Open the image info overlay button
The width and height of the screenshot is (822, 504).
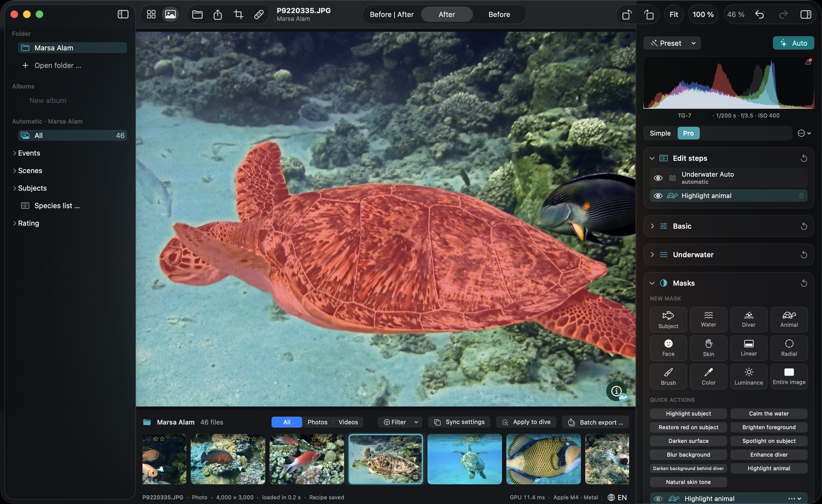(616, 391)
